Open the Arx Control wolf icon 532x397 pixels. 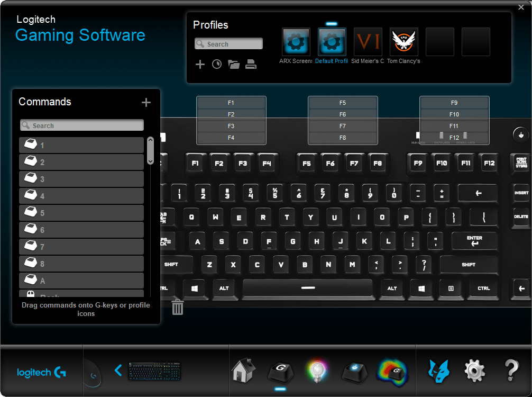coord(438,371)
